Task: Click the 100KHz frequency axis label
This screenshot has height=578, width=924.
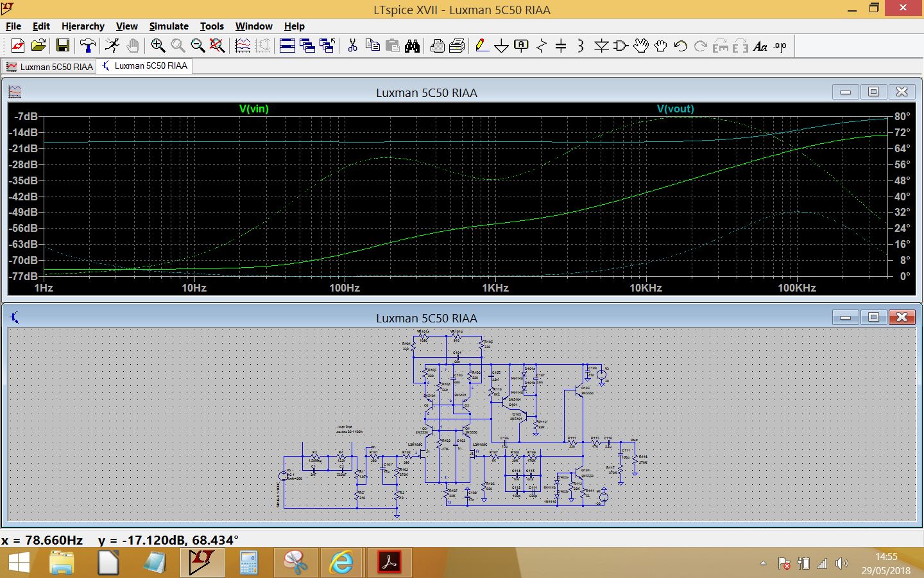Action: [x=797, y=288]
